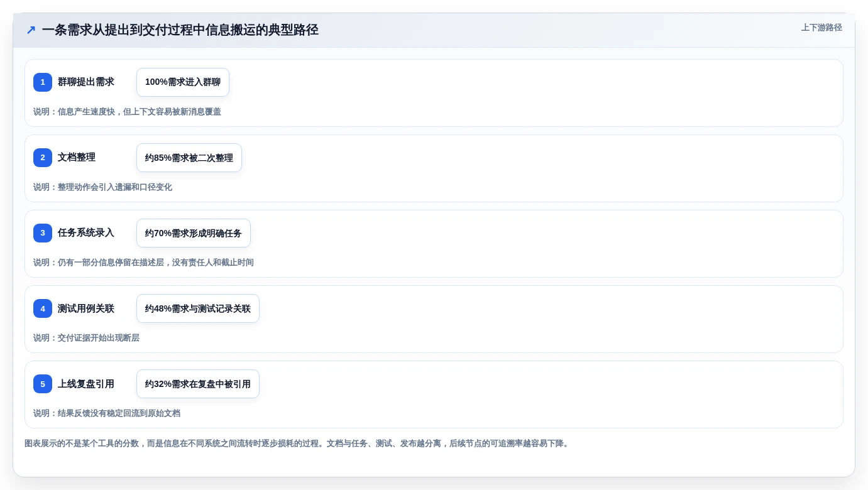Click the 任务系统录入 step title
This screenshot has width=868, height=490.
coord(86,233)
